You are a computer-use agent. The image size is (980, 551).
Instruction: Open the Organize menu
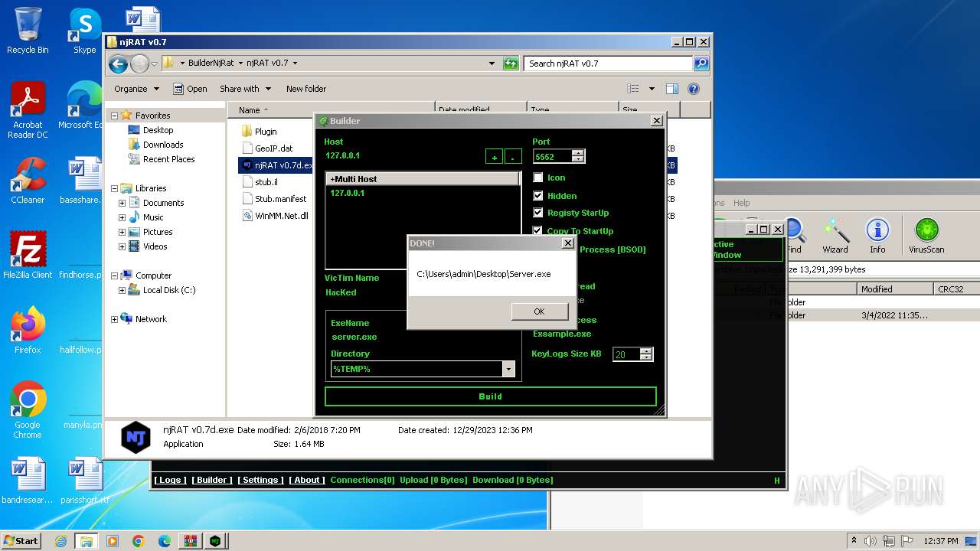(136, 89)
